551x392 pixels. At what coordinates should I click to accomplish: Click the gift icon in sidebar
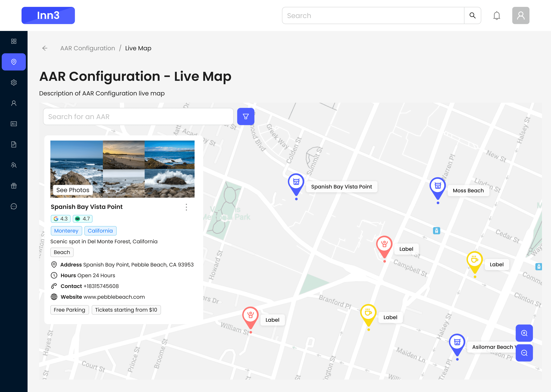point(14,186)
